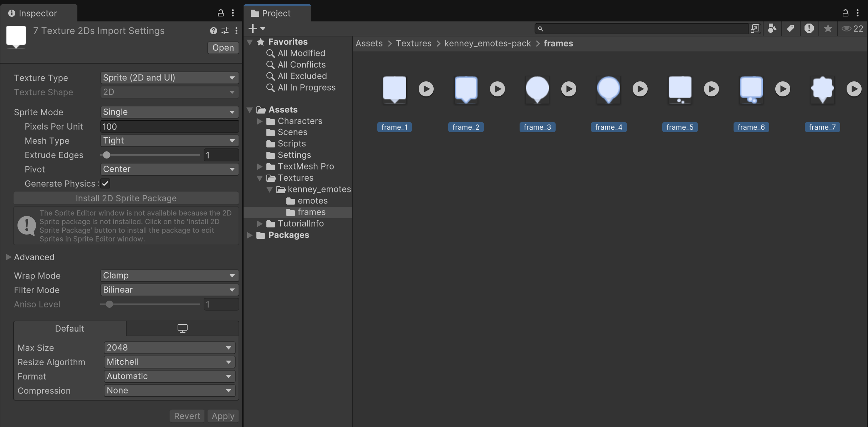Click the favorites star search icon

click(x=828, y=29)
